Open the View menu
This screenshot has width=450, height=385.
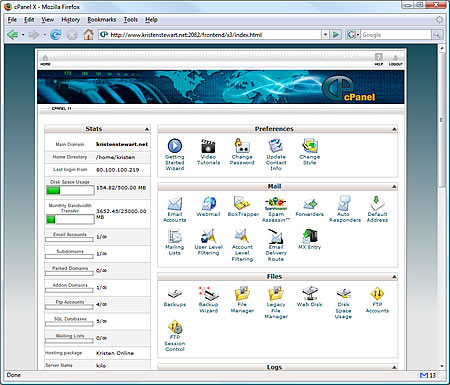click(47, 20)
